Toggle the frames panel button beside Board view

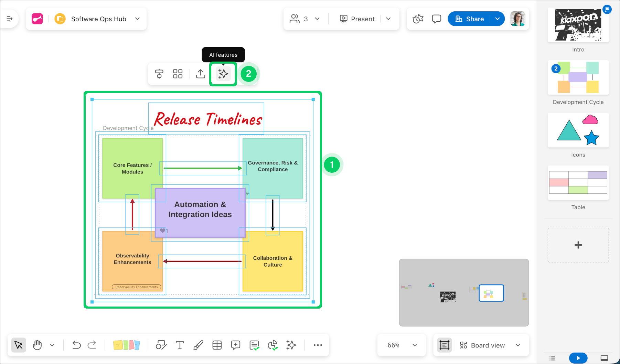point(444,345)
